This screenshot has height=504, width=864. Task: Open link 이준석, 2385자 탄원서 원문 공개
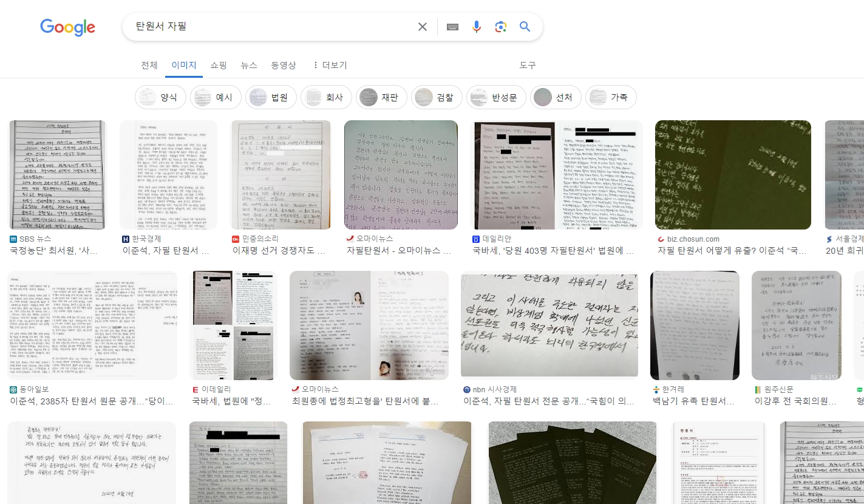(x=92, y=401)
